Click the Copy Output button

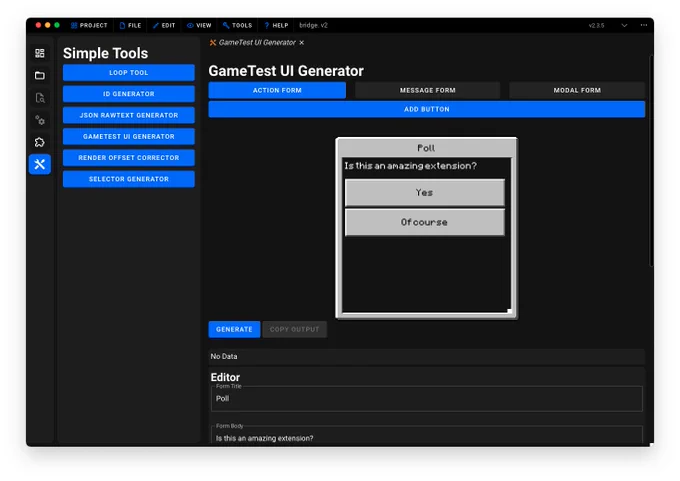click(294, 329)
